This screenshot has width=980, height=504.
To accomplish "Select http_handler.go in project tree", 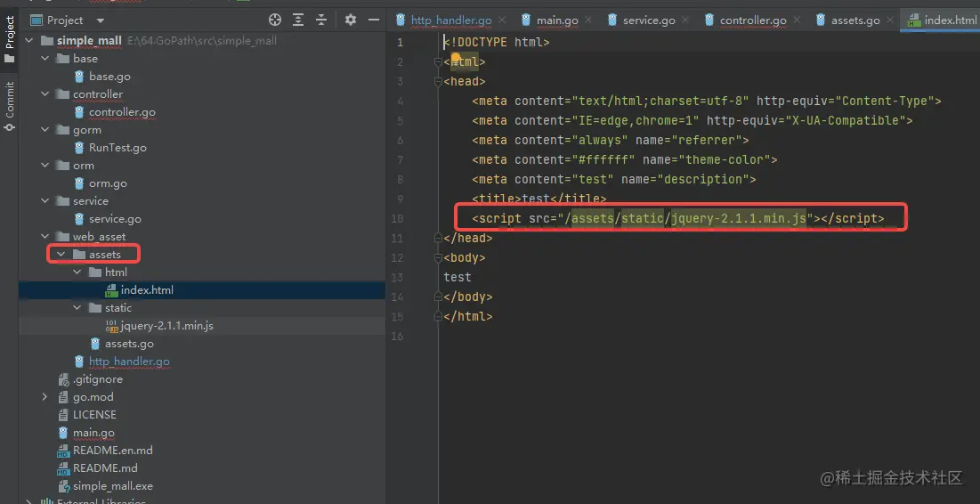I will [x=129, y=362].
